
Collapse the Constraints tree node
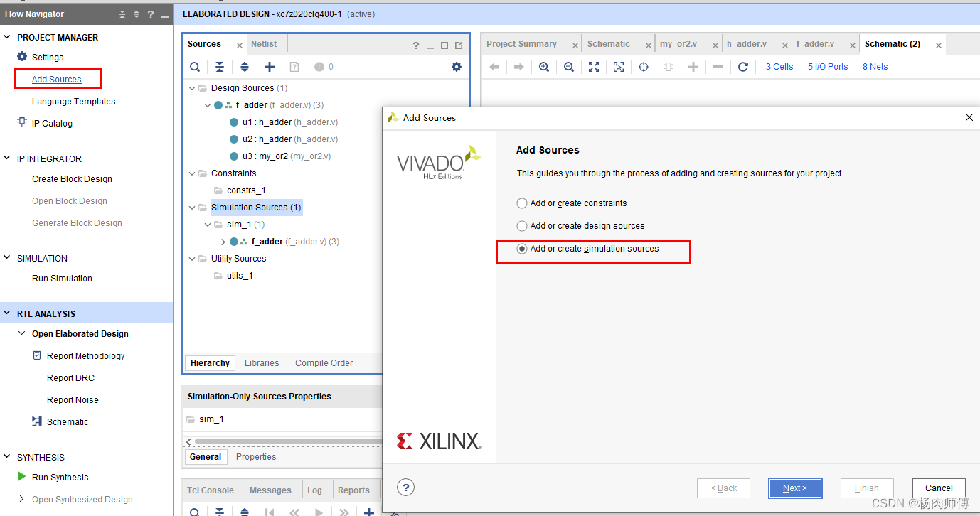click(192, 173)
